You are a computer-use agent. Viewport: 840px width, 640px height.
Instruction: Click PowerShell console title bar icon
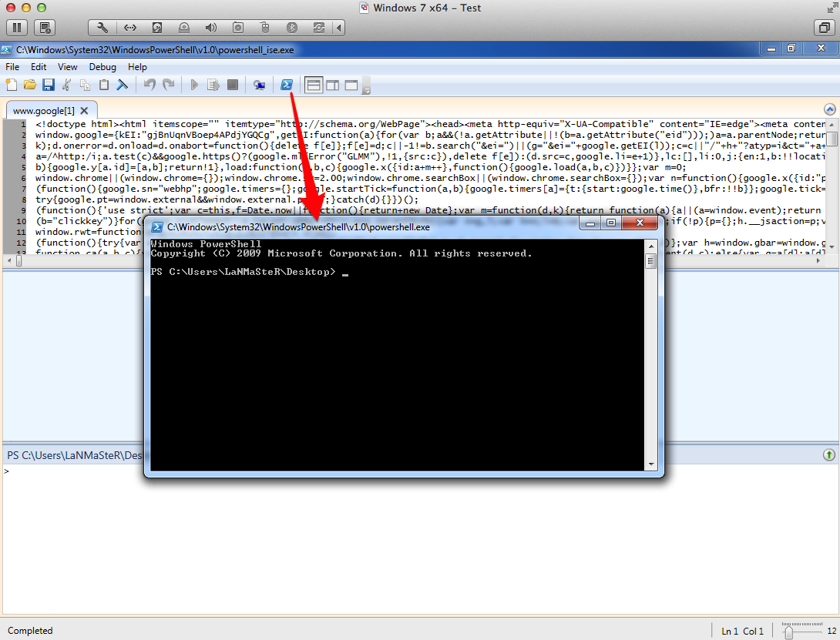156,227
